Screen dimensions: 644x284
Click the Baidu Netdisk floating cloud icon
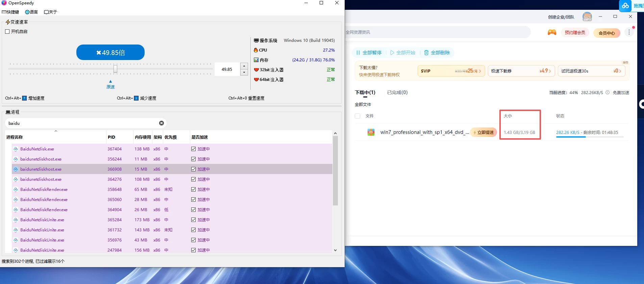(x=625, y=6)
